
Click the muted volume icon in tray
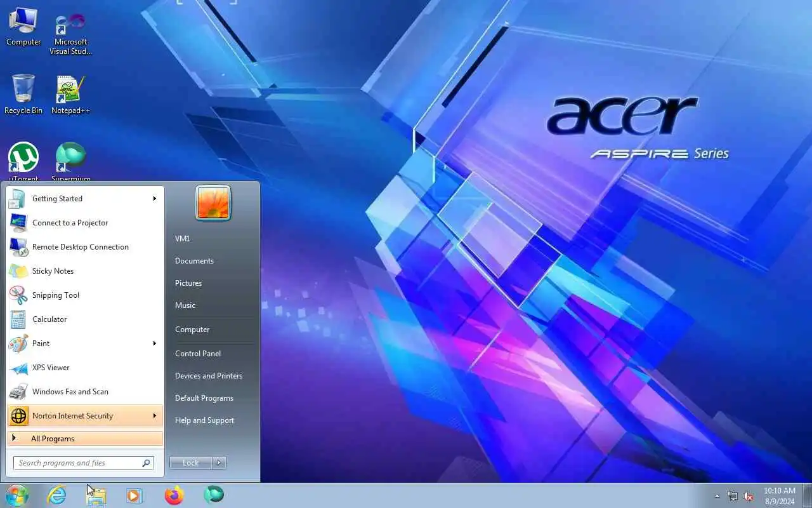coord(749,496)
